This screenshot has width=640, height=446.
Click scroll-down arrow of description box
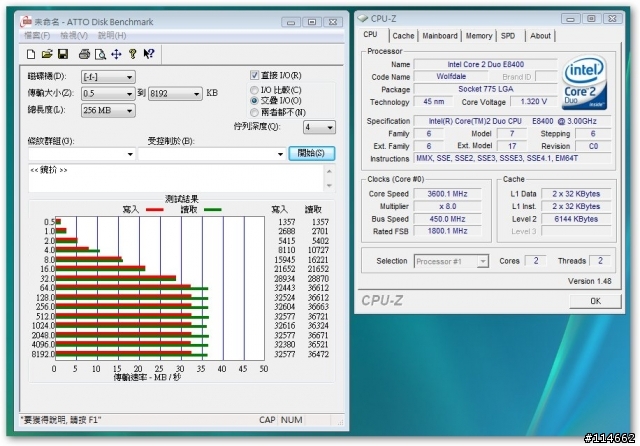[329, 186]
